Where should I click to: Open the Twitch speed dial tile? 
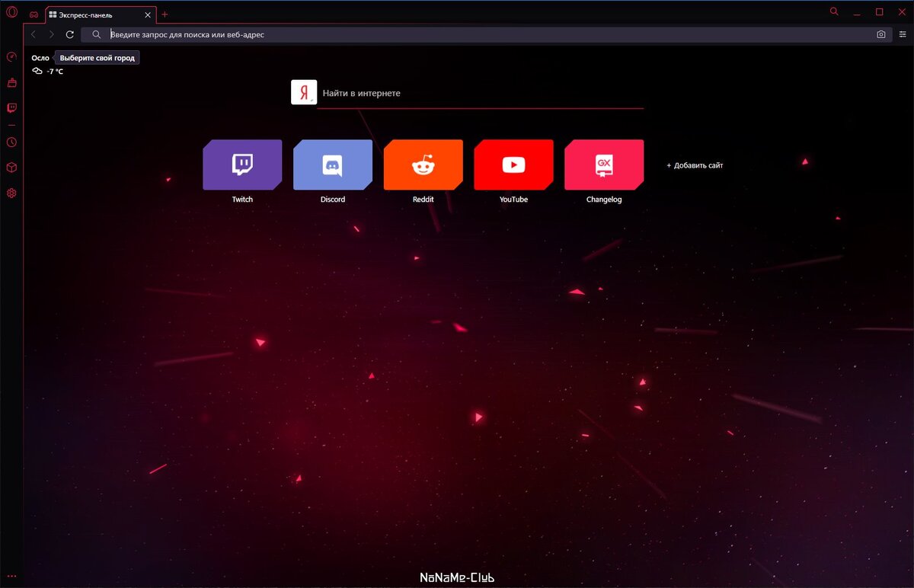click(242, 165)
